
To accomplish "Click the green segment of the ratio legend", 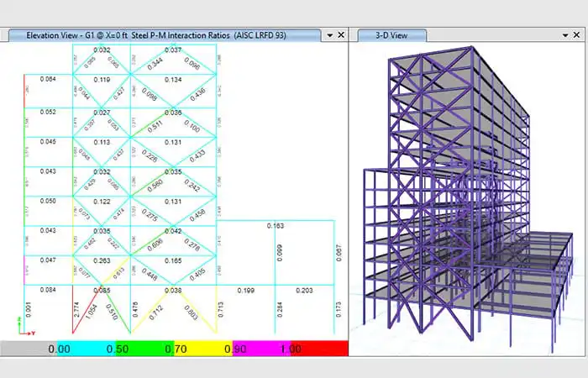I will coord(145,349).
